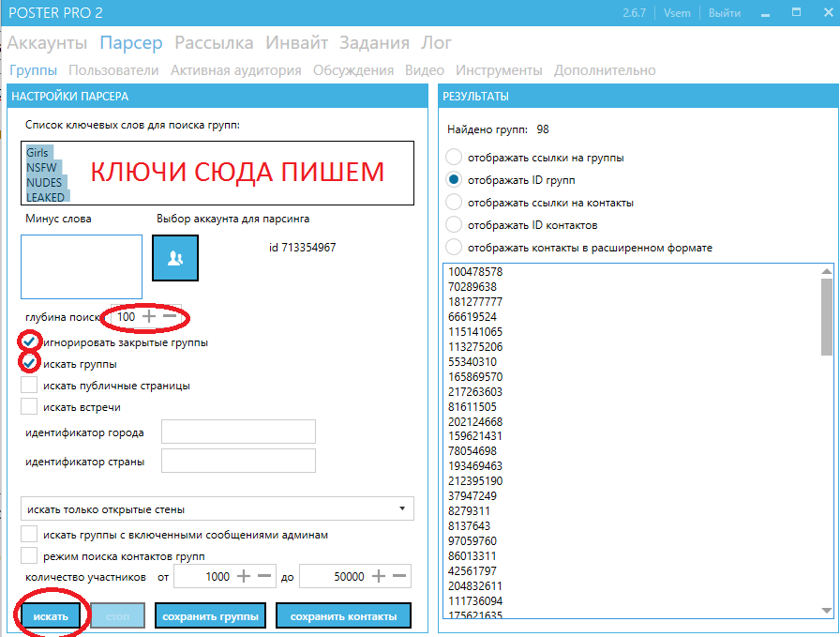The image size is (840, 637).
Task: Enable groups with admin messages checkbox
Action: click(29, 534)
